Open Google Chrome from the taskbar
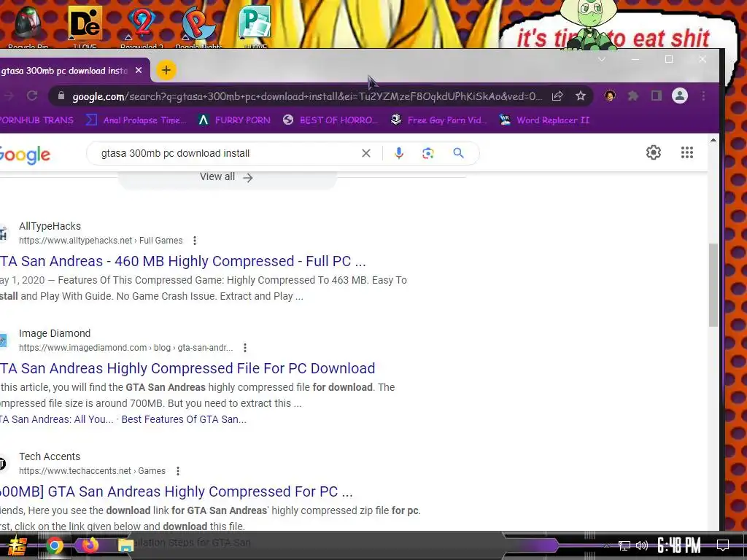Screen dimensions: 747x560 pyautogui.click(x=55, y=545)
